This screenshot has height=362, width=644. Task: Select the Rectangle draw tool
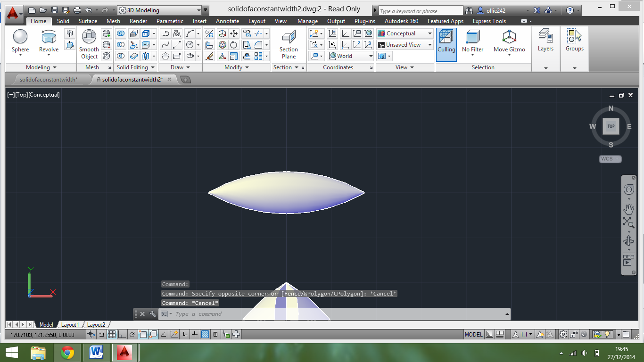click(x=177, y=56)
